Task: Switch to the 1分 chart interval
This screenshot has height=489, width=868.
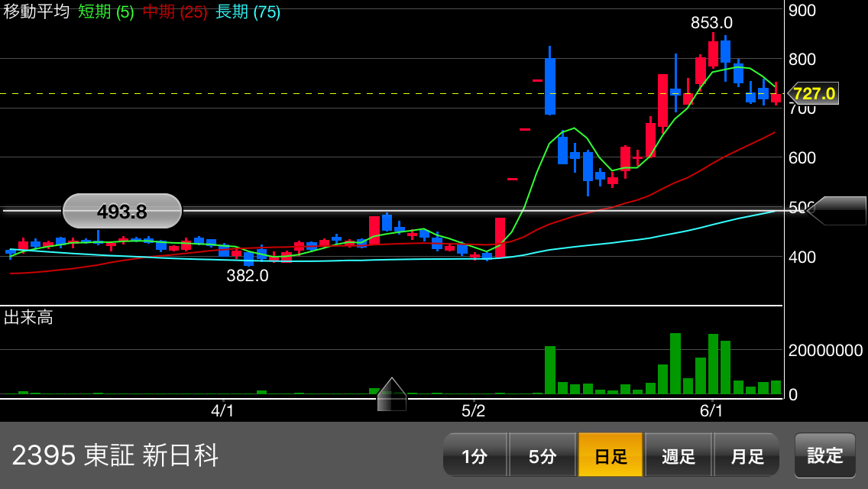Action: (x=474, y=455)
